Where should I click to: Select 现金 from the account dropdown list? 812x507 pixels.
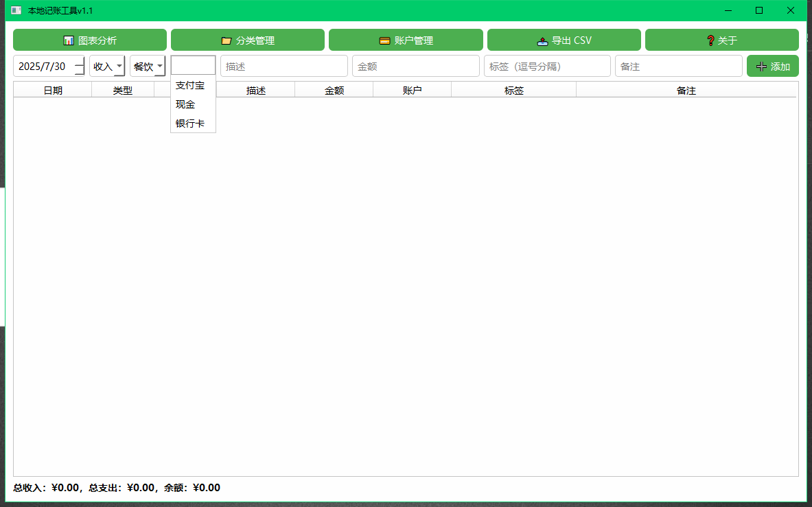point(185,104)
